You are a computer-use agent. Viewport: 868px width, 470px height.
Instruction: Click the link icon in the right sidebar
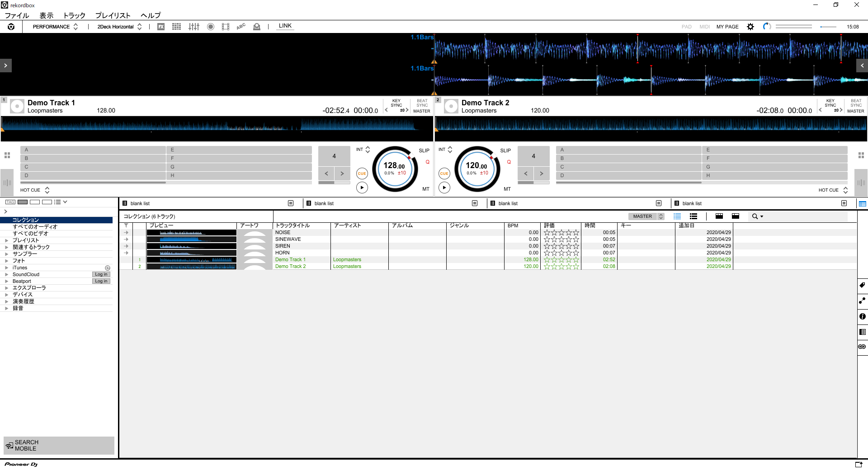pos(862,347)
